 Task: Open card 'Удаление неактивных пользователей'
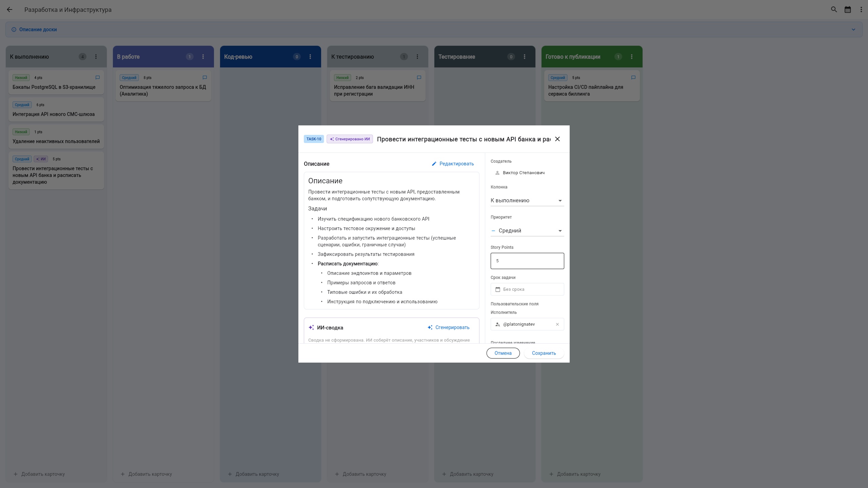tap(56, 137)
